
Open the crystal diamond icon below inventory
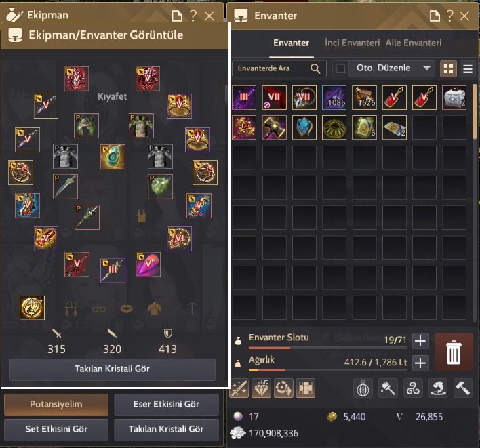coord(261,388)
